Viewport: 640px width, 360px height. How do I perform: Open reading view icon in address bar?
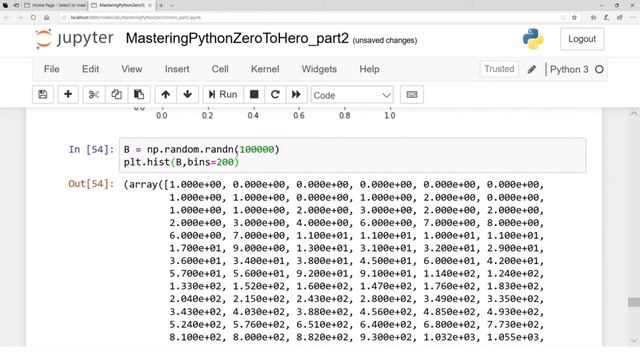563,18
